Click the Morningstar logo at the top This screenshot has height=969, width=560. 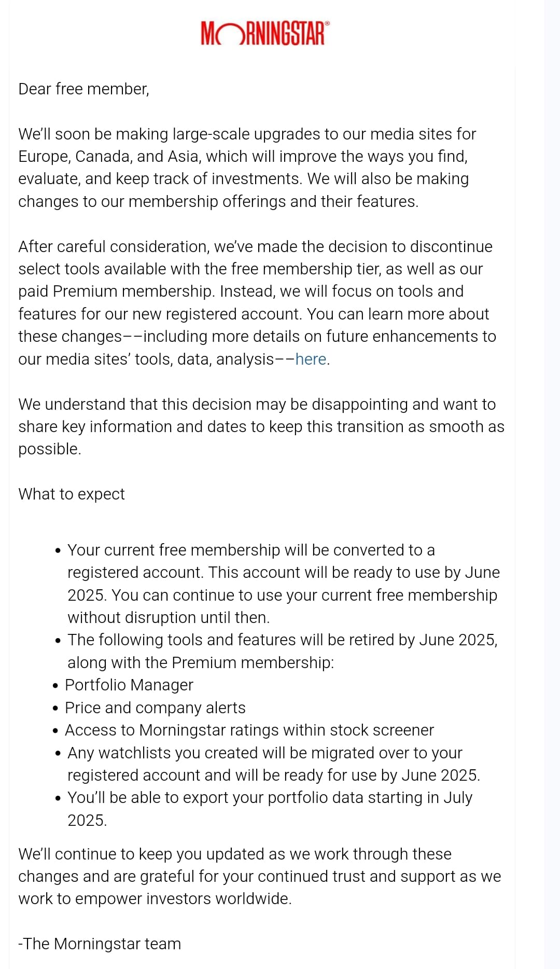point(262,34)
